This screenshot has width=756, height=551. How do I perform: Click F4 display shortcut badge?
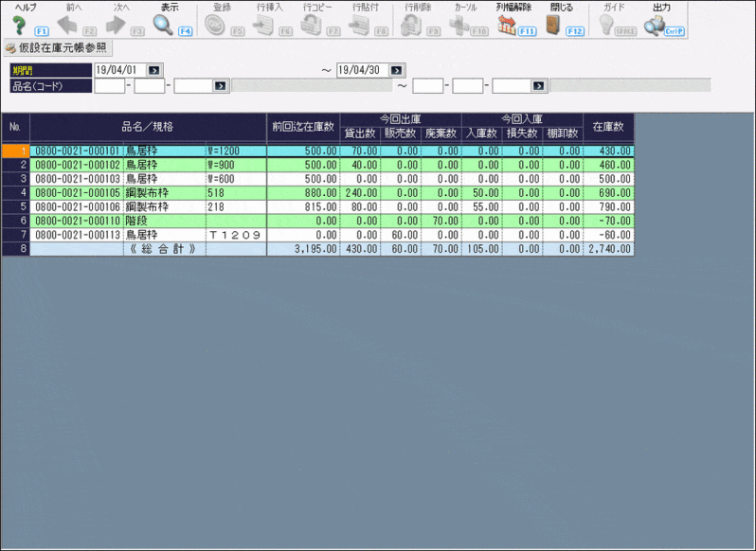pos(185,31)
